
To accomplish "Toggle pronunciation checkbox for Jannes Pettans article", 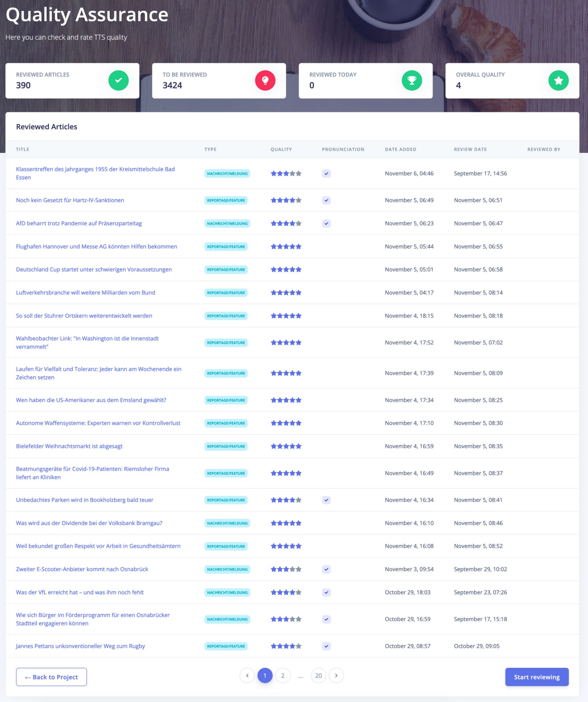I will pos(326,646).
